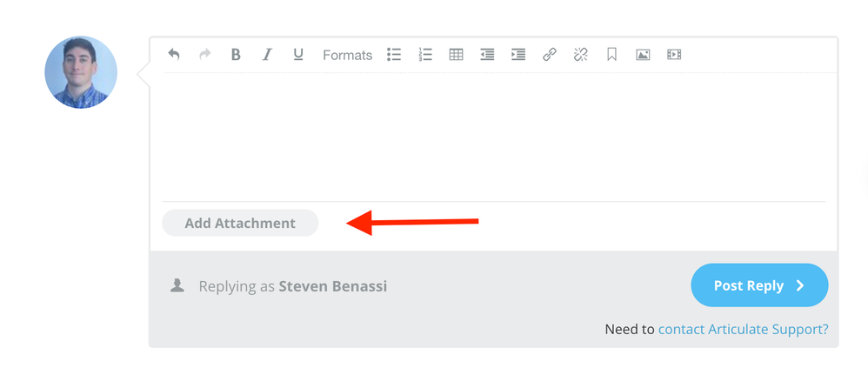Click inside the reply text area
The image size is (868, 375).
(493, 135)
